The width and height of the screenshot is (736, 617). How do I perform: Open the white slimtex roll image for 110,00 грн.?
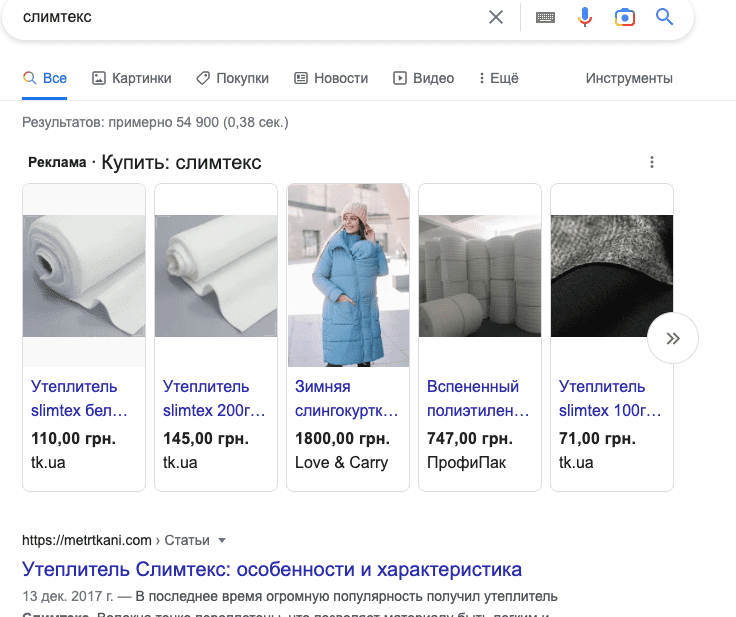(x=84, y=276)
